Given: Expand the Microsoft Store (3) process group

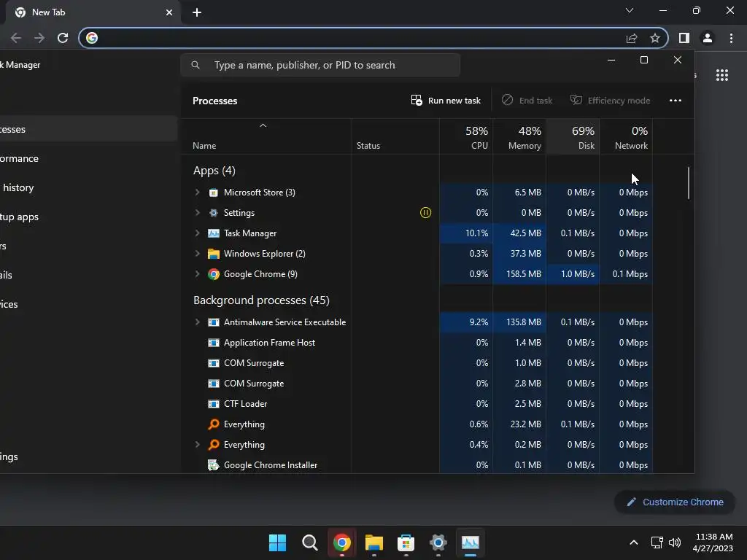Looking at the screenshot, I should (x=197, y=192).
